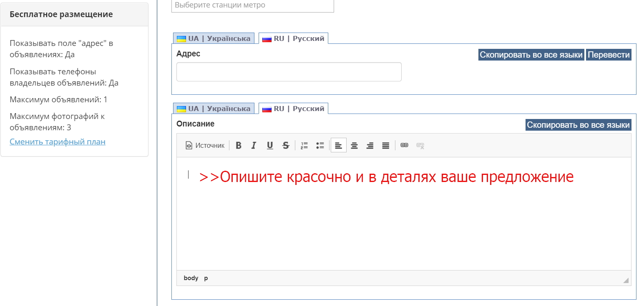This screenshot has width=644, height=306.
Task: Apply strikethrough formatting
Action: (x=286, y=145)
